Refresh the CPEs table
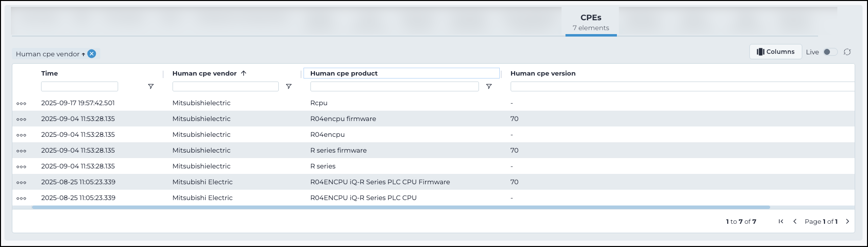The width and height of the screenshot is (868, 247). point(847,52)
